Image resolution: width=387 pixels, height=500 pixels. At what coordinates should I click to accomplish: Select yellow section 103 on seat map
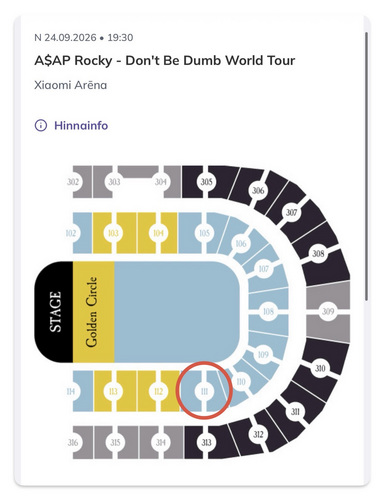[113, 233]
